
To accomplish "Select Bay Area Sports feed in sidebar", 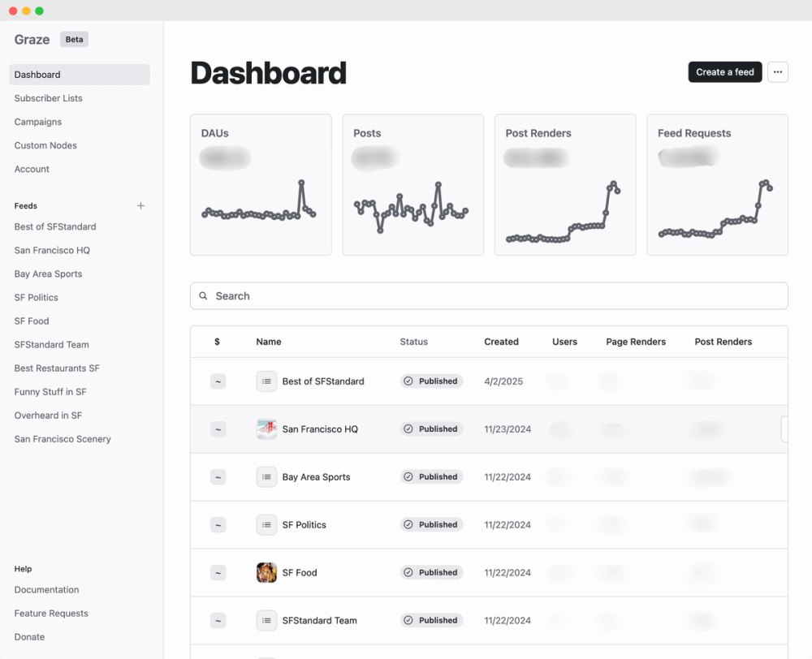I will [48, 274].
